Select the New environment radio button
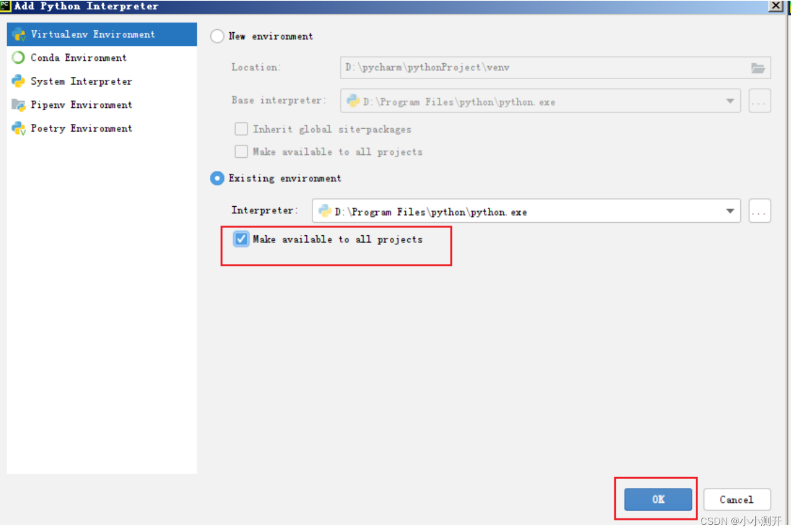791x532 pixels. (x=217, y=36)
